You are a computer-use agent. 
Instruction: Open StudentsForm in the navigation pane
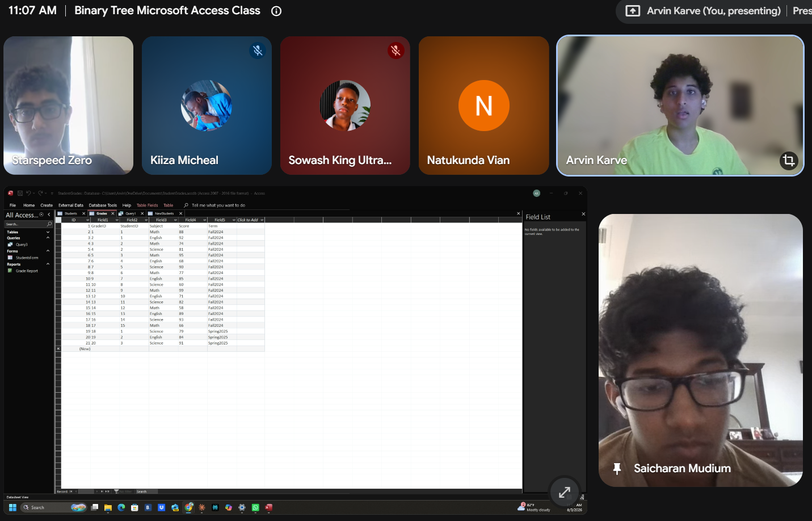point(27,258)
